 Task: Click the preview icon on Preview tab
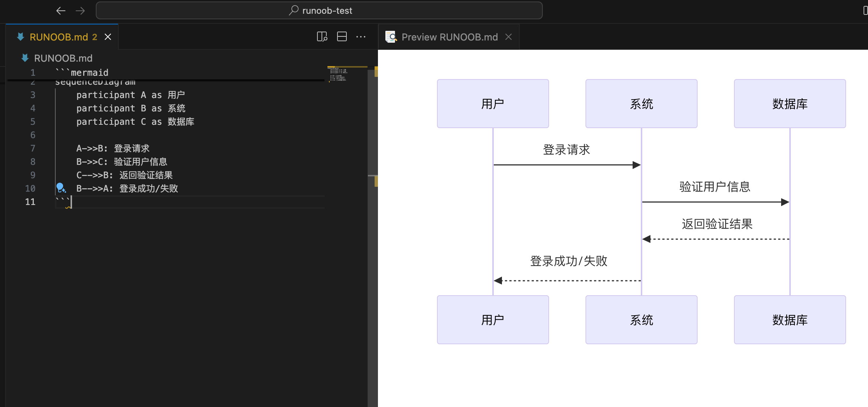tap(391, 37)
